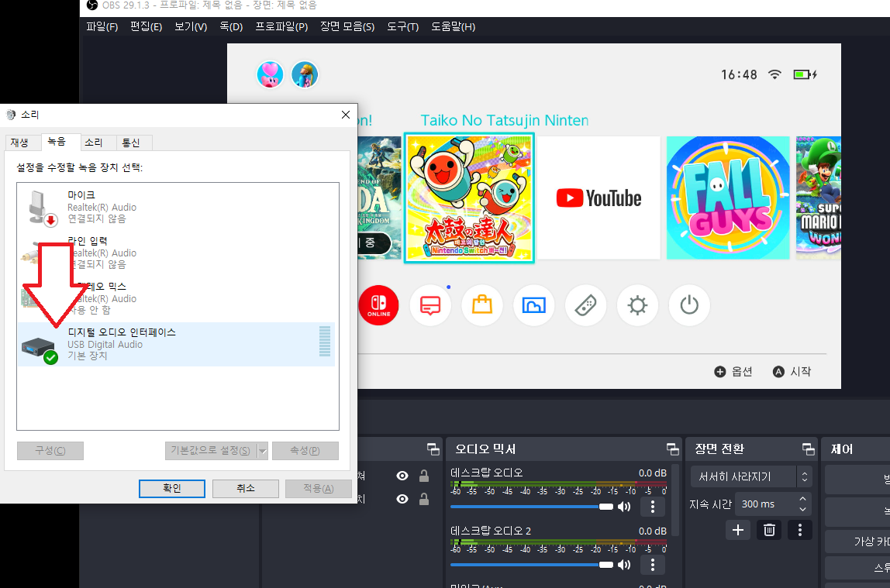Open 데스크탑 오디오 2 options menu (three dots)

(x=653, y=564)
